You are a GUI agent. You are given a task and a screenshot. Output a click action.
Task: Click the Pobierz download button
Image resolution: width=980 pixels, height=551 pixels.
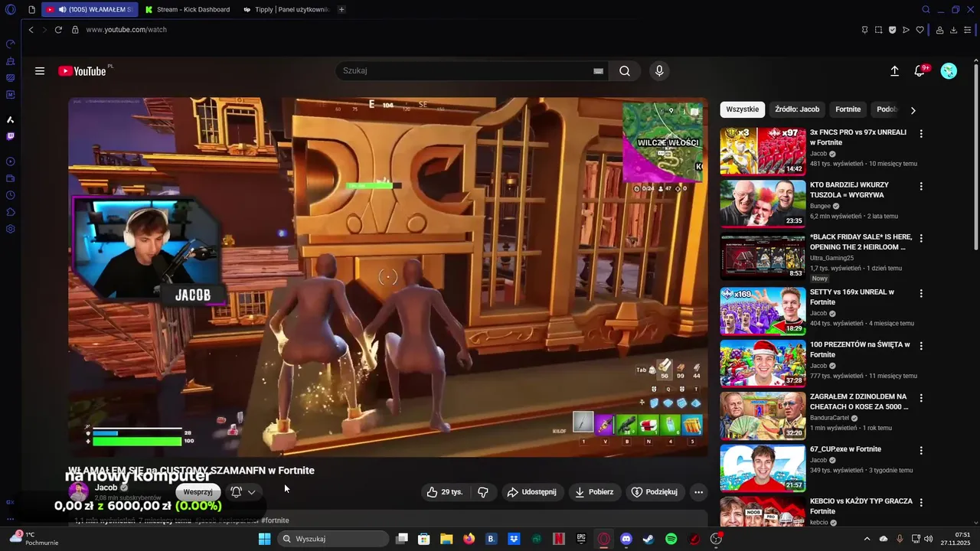coord(594,492)
